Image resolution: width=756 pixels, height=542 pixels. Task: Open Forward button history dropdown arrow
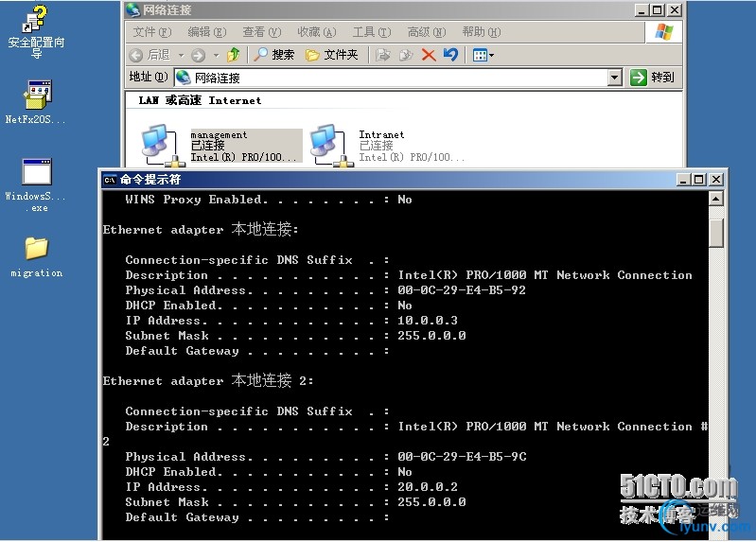point(216,56)
